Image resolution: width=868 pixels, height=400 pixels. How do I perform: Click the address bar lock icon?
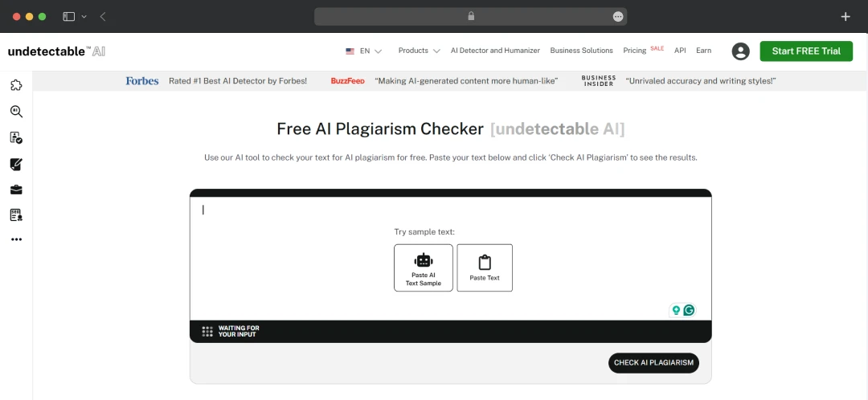click(471, 17)
